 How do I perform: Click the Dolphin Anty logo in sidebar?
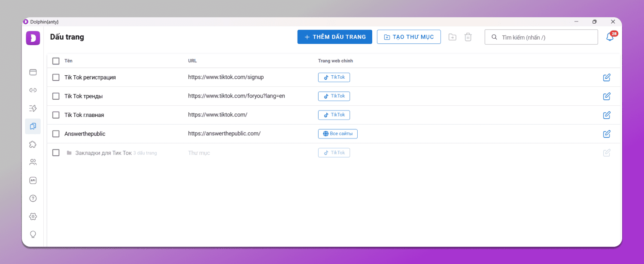click(33, 38)
